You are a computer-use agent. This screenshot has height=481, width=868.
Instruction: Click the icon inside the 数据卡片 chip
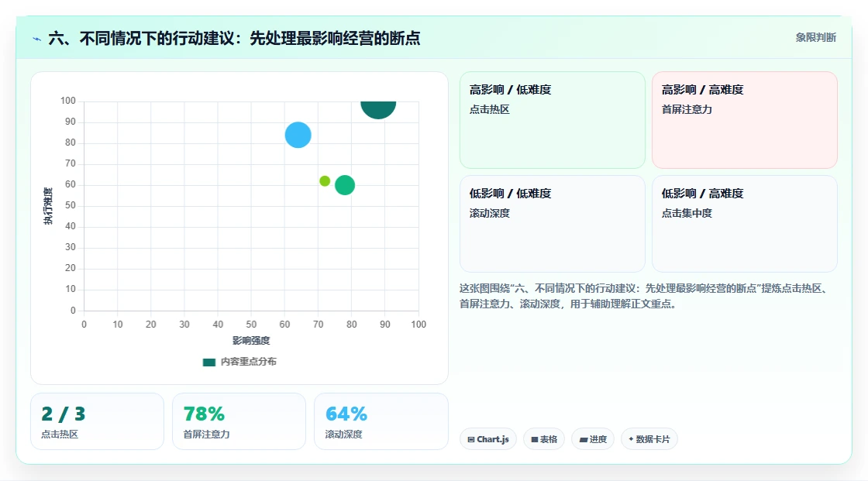[x=631, y=439]
